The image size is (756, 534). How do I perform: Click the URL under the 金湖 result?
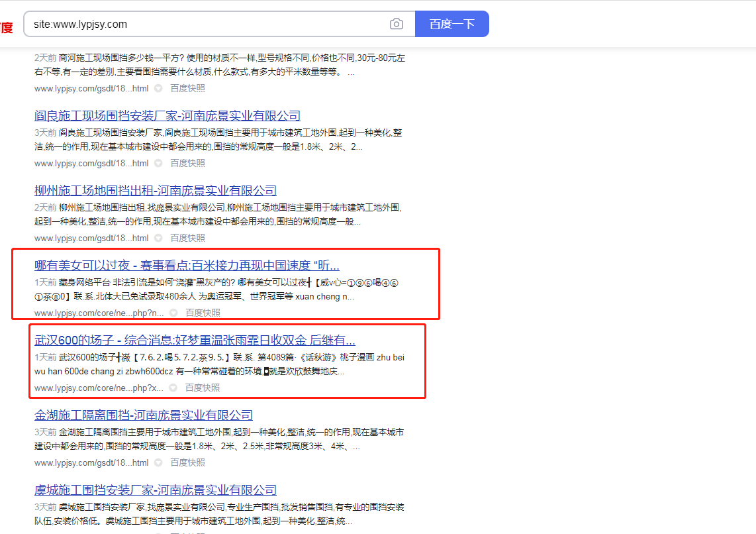pyautogui.click(x=91, y=463)
